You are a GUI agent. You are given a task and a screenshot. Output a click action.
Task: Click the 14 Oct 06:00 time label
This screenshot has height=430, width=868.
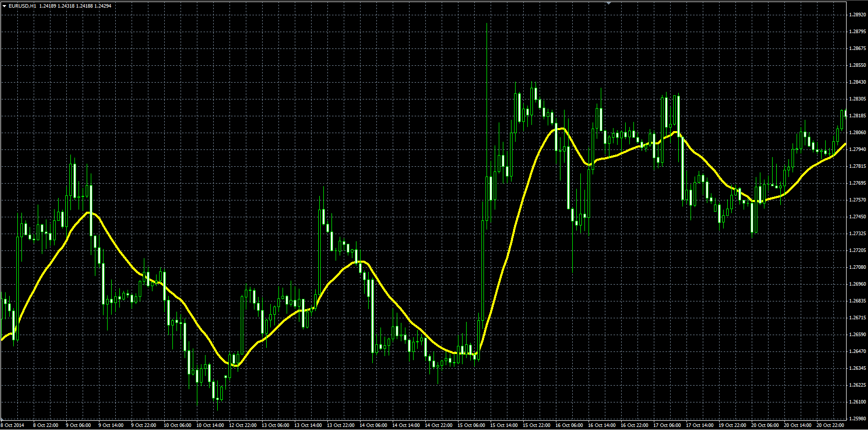(x=373, y=425)
